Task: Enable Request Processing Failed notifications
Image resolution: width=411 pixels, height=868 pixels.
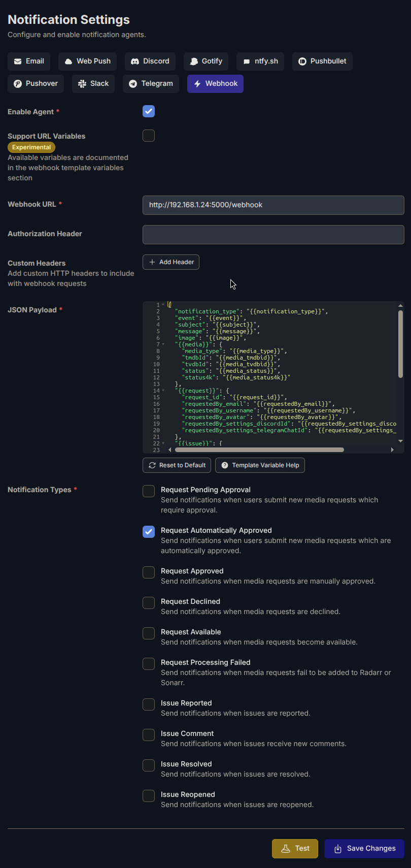Action: tap(149, 664)
